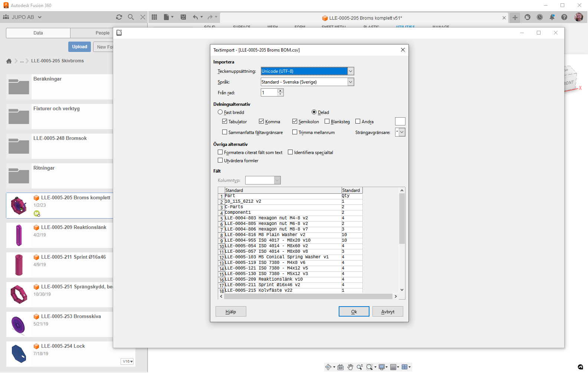Check Sammanfatta fältavgränsare
Image resolution: width=588 pixels, height=373 pixels.
224,132
